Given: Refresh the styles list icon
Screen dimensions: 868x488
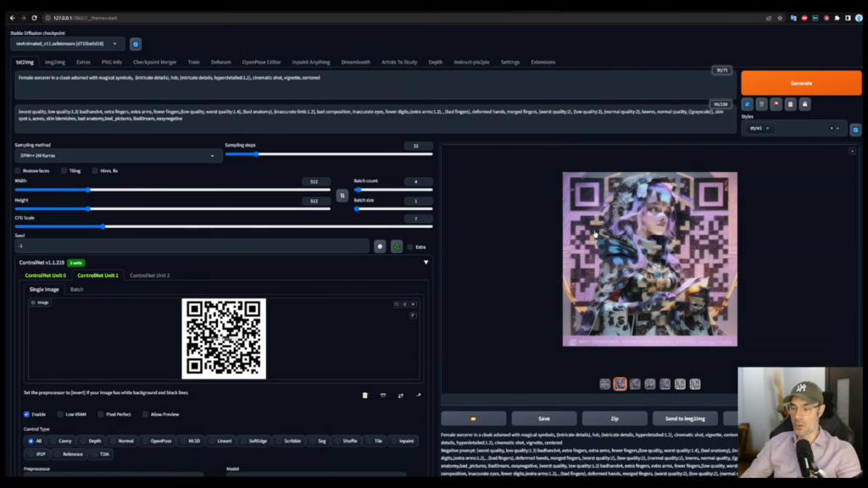Looking at the screenshot, I should [x=855, y=130].
